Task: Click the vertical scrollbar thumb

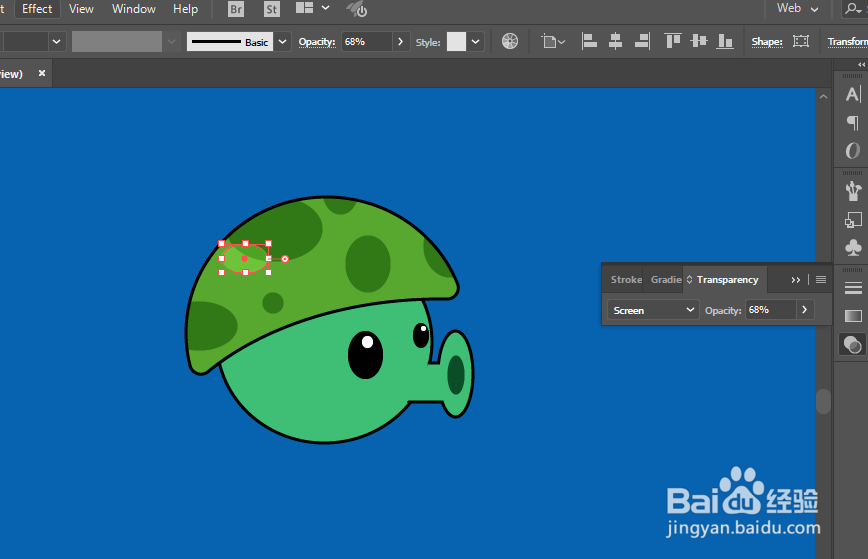Action: point(823,401)
